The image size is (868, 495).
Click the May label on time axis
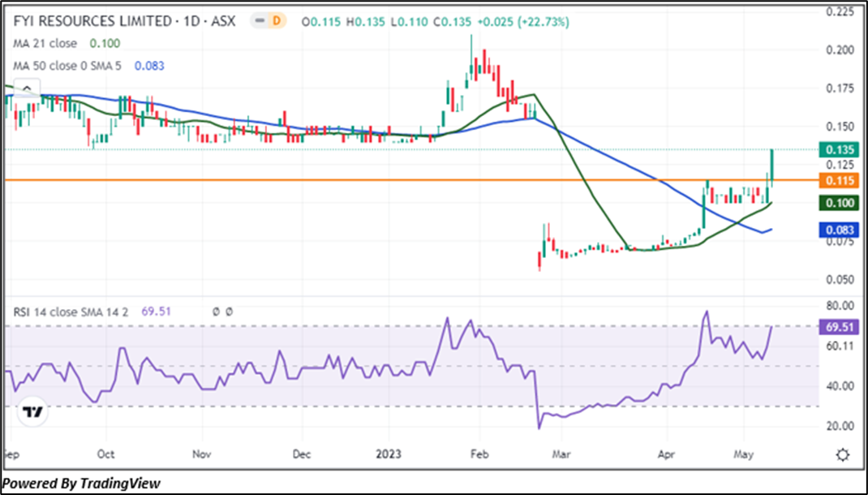click(x=744, y=454)
